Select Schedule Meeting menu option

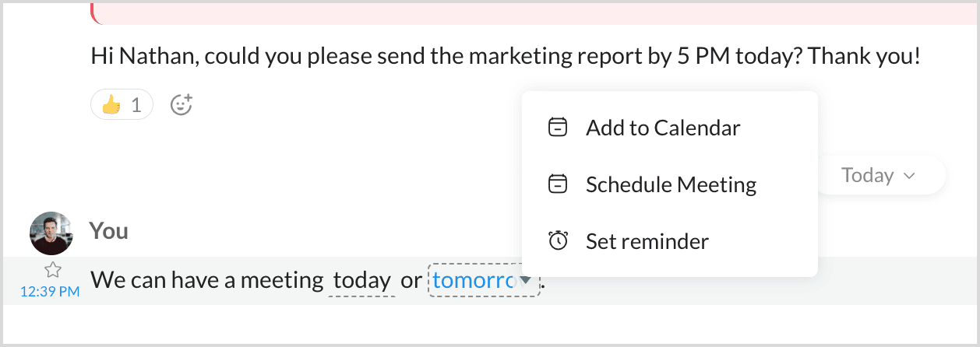pos(671,184)
